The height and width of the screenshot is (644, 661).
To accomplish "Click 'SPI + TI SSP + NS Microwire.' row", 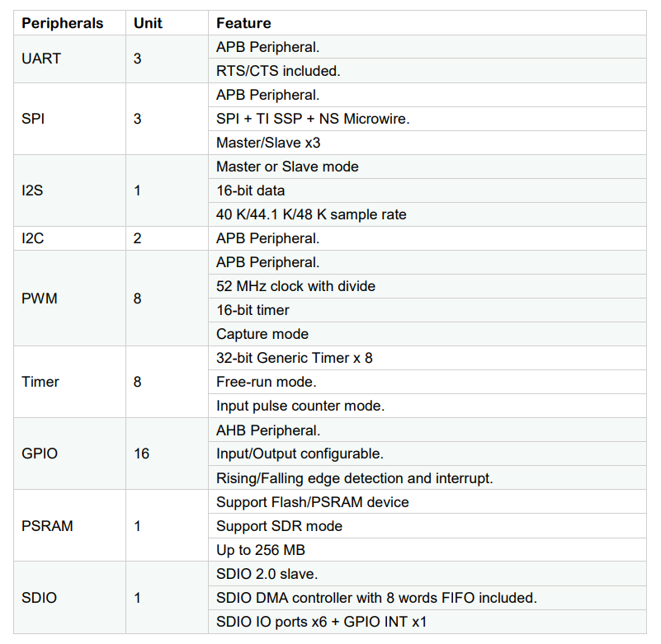I will [427, 119].
